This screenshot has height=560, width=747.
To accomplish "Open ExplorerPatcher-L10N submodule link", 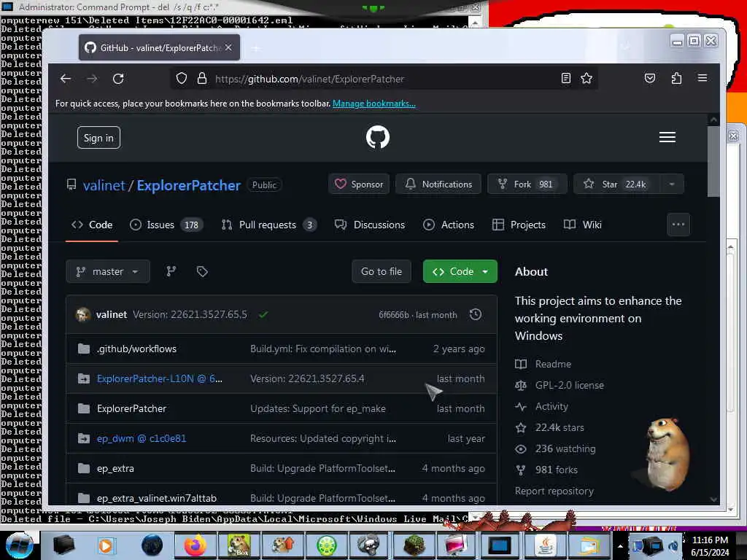I will [160, 378].
